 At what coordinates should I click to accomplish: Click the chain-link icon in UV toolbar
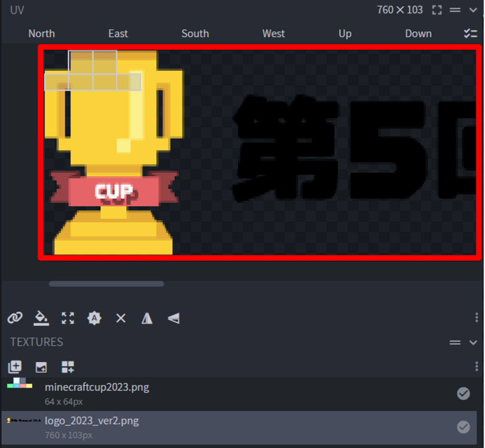click(15, 318)
